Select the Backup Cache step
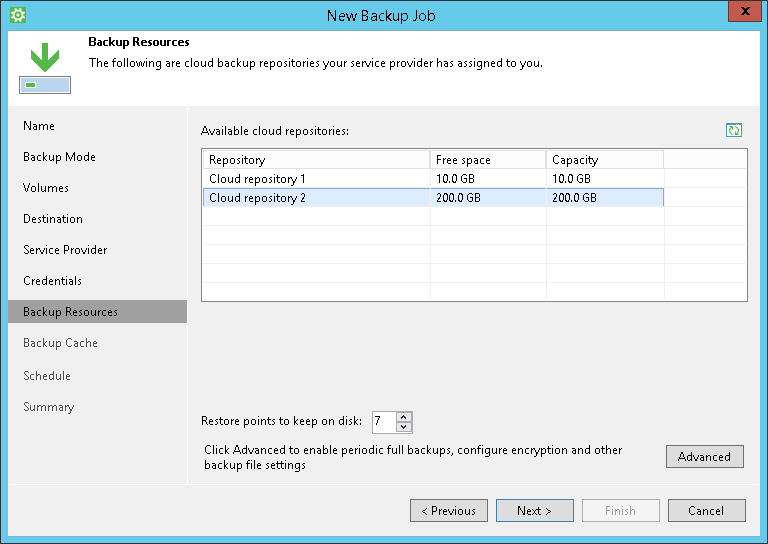 click(60, 343)
